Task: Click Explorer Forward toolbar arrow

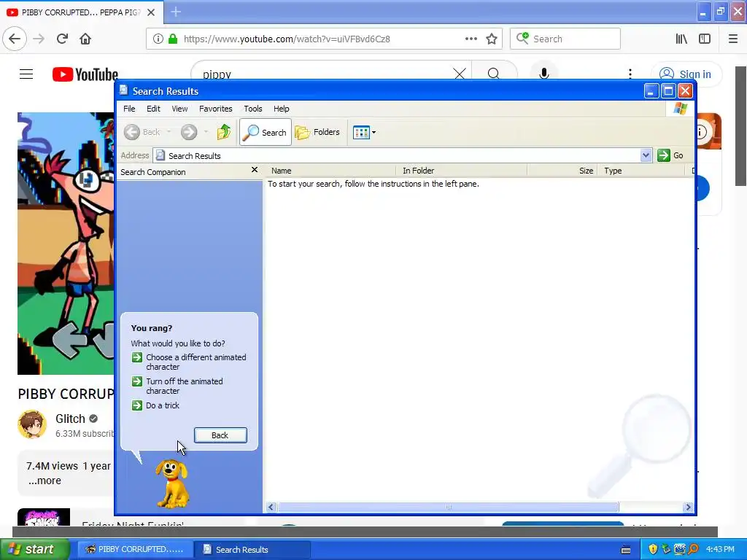Action: click(189, 132)
